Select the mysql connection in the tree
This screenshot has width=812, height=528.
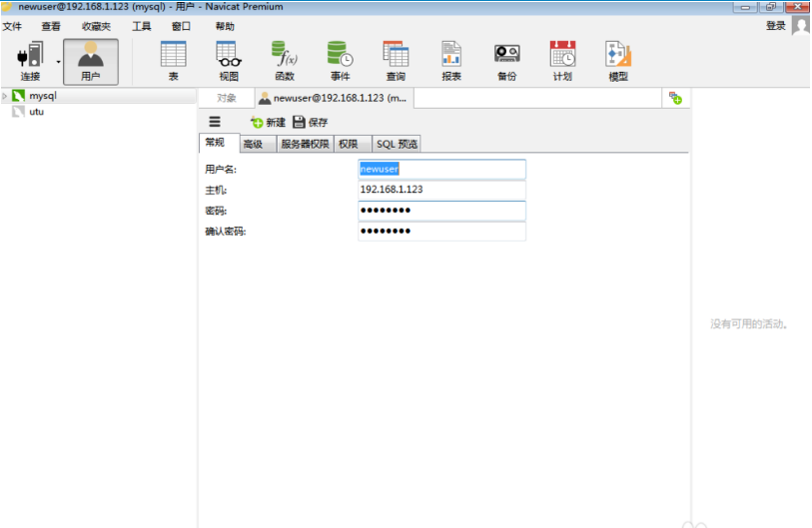click(x=43, y=96)
